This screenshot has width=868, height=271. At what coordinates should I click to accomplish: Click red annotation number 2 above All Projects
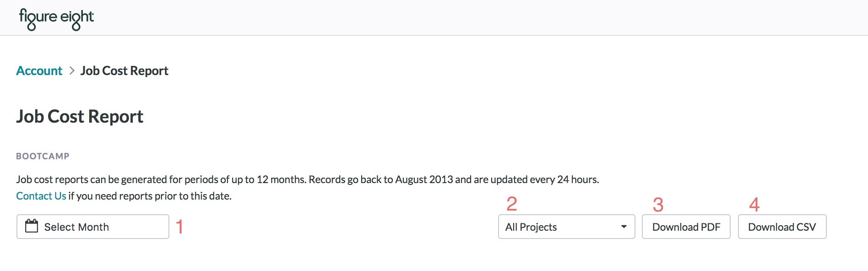pos(512,204)
